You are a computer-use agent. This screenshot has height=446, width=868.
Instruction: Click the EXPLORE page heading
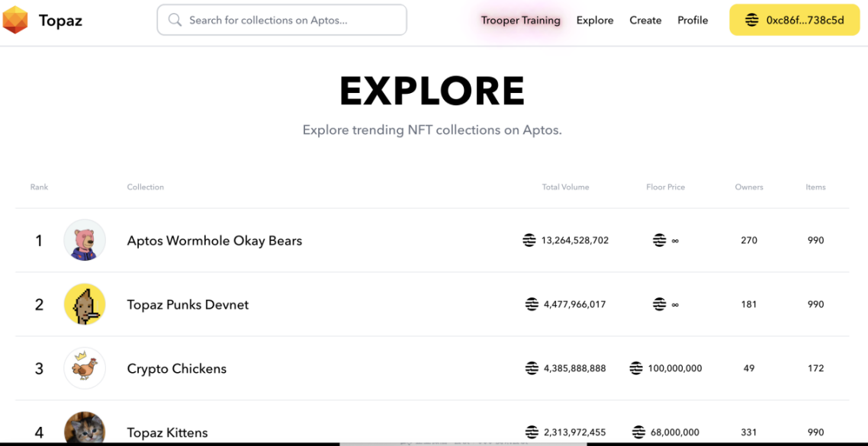click(432, 91)
